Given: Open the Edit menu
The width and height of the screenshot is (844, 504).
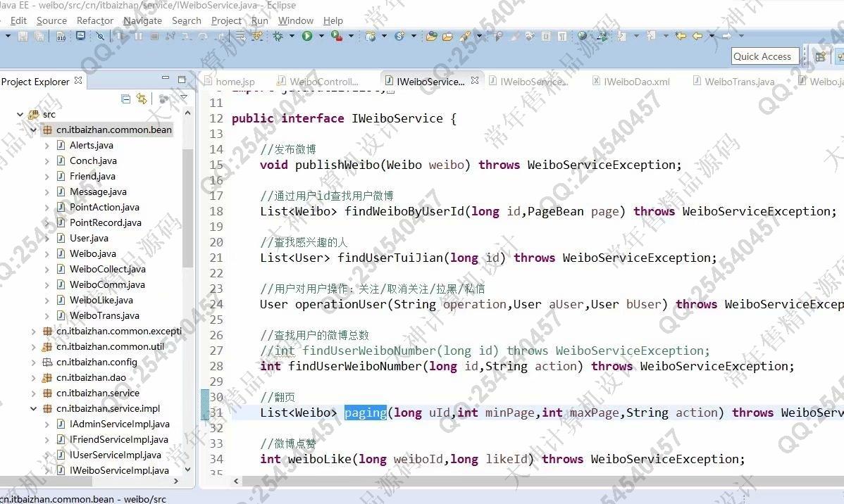Looking at the screenshot, I should [x=18, y=20].
